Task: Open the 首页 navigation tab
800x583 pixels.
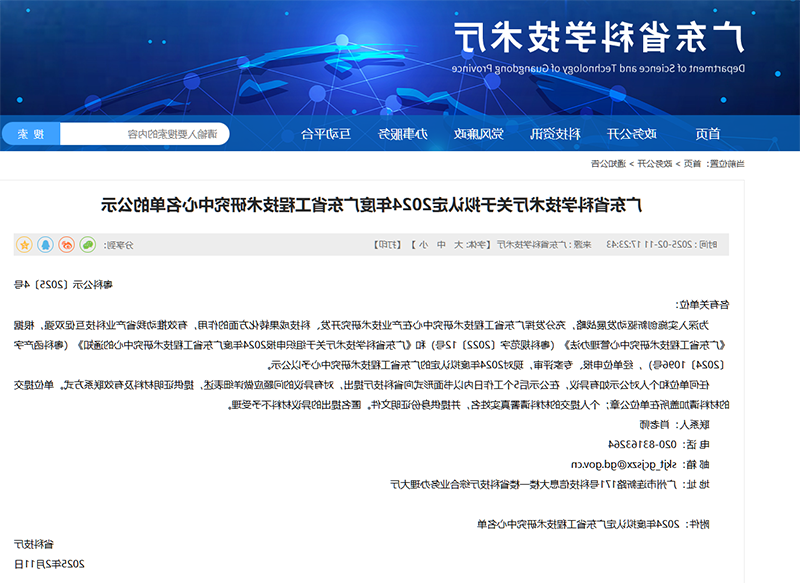Action: coord(708,133)
